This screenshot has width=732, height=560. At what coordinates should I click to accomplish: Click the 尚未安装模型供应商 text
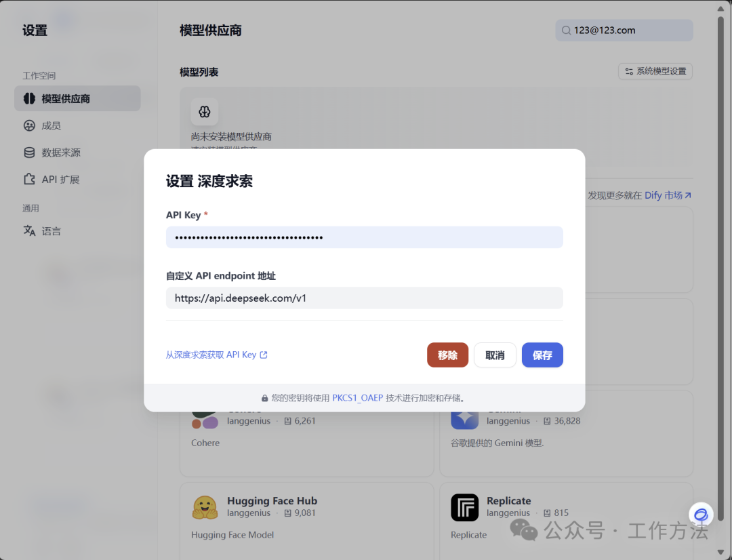point(231,137)
